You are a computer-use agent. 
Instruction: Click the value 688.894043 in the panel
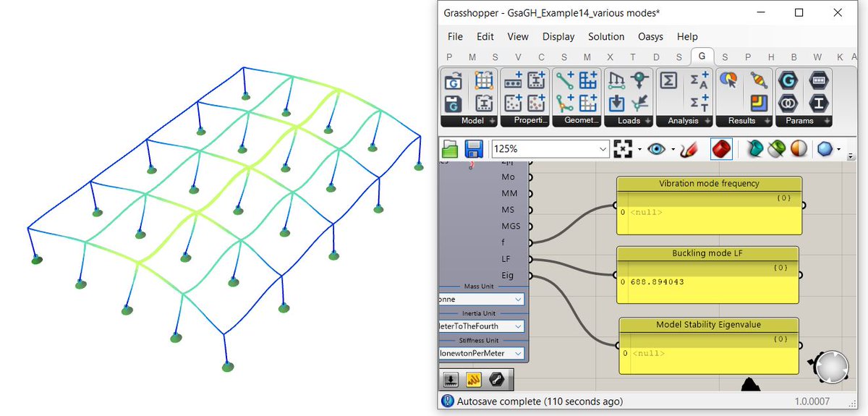click(x=657, y=281)
